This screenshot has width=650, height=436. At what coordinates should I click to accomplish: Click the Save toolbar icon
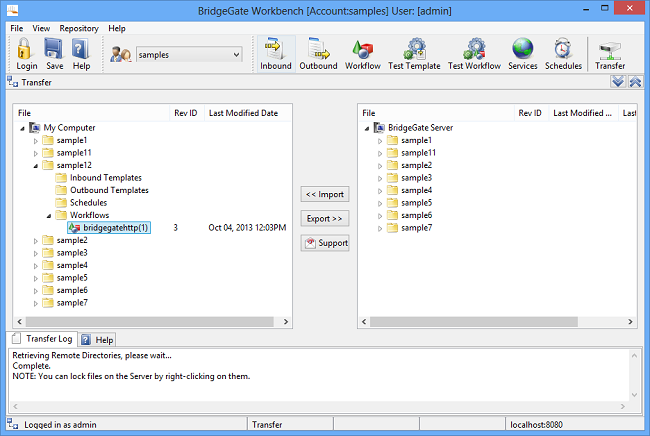[54, 54]
